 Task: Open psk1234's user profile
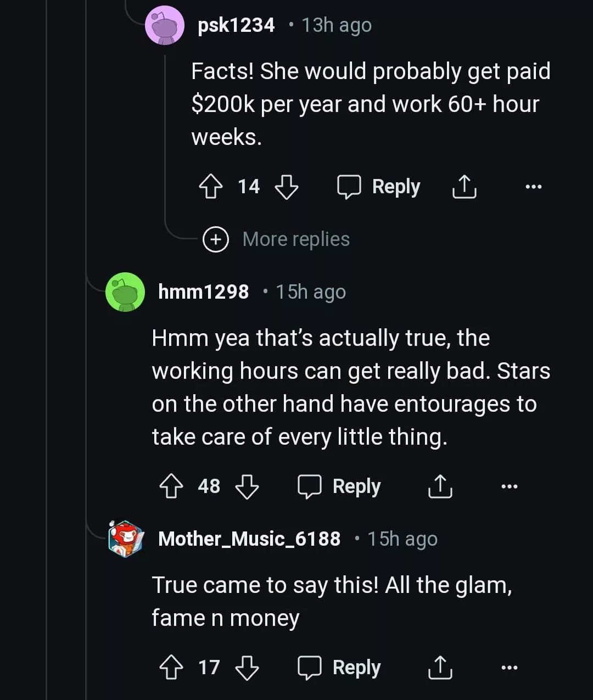click(236, 25)
